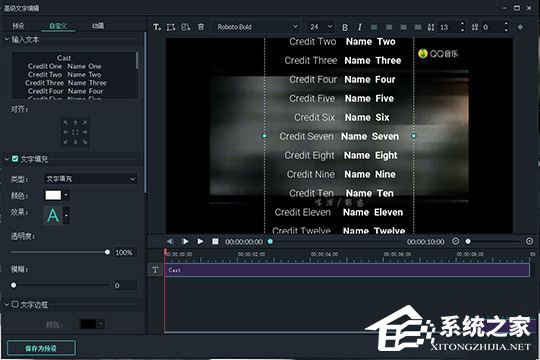Open the font size 24 dropdown
This screenshot has width=540, height=360.
(320, 27)
